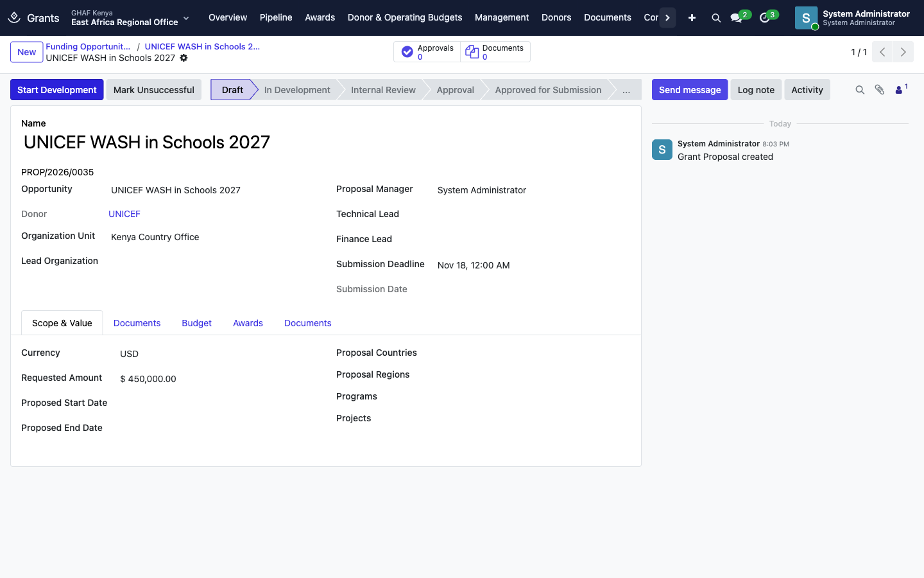Viewport: 924px width, 578px height.
Task: Click Log note button
Action: (x=756, y=90)
